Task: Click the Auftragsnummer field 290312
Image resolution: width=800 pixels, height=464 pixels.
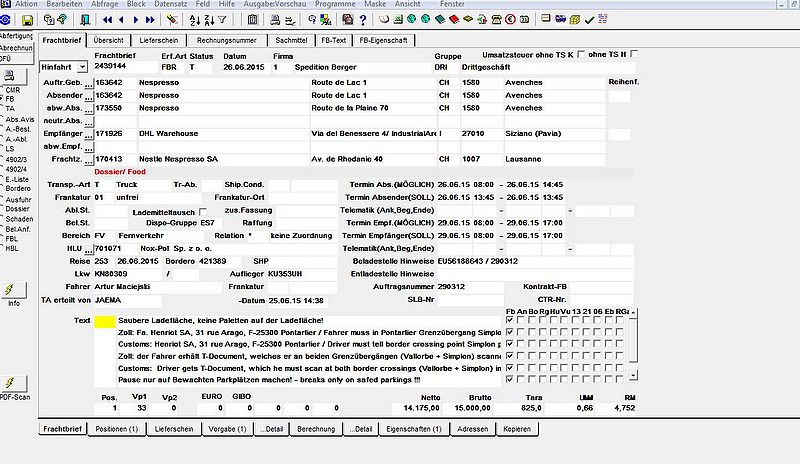Action: coord(469,287)
